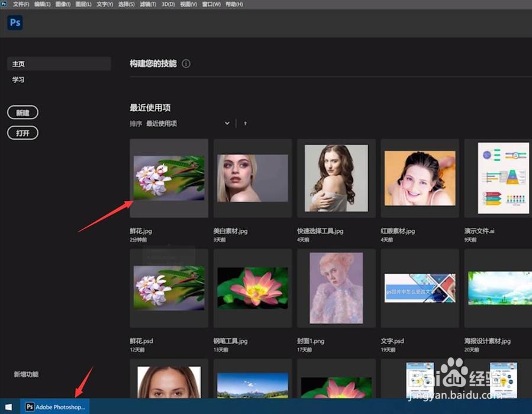Open 封面1.png thumbnail

tap(336, 288)
